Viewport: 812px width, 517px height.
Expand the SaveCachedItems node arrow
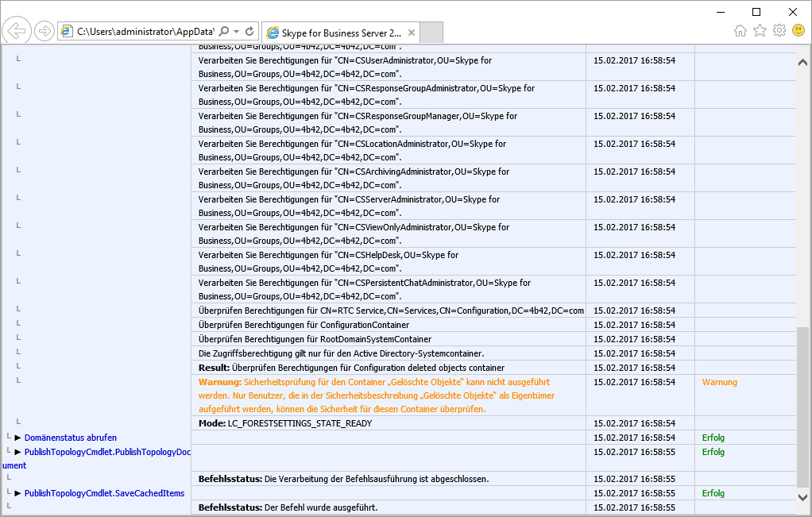(x=18, y=494)
